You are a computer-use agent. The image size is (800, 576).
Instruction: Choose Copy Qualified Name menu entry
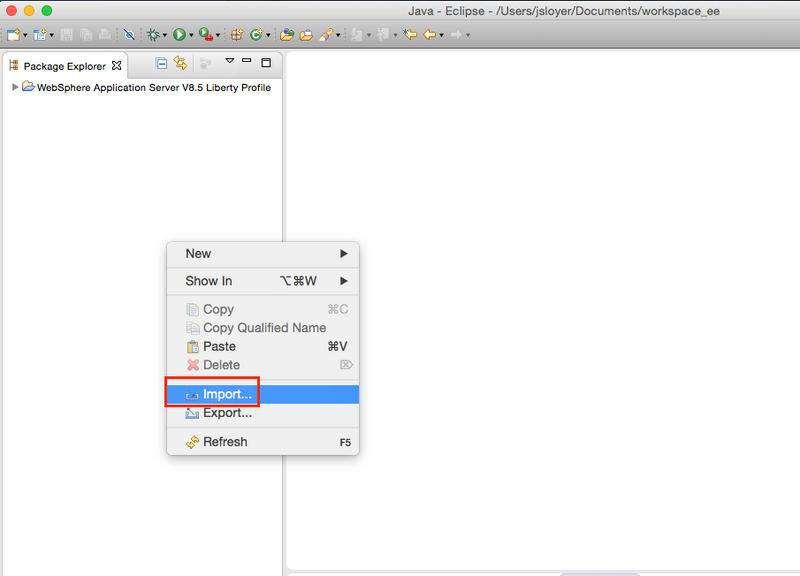(263, 328)
